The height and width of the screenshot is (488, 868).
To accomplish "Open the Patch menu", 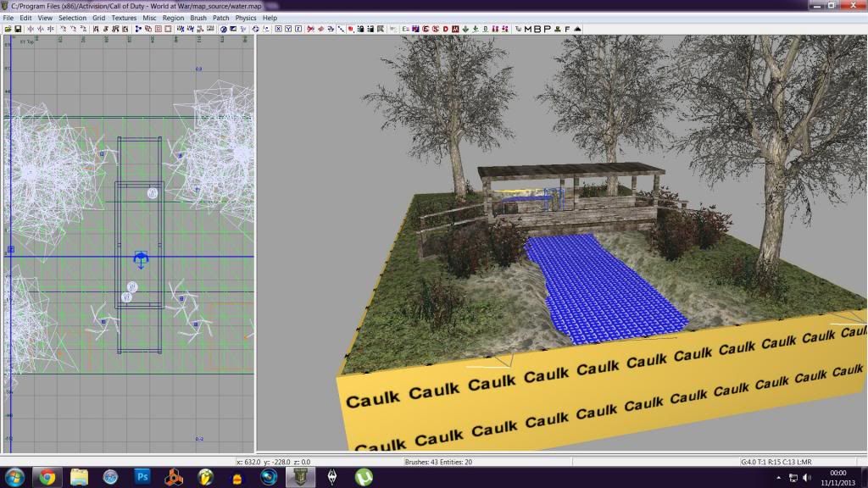I will [221, 18].
